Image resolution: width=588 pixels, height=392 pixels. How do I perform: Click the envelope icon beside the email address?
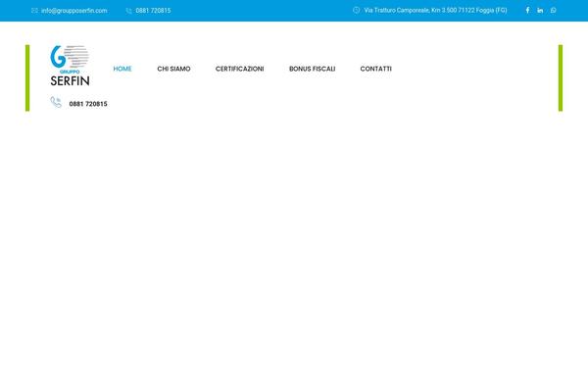(34, 11)
